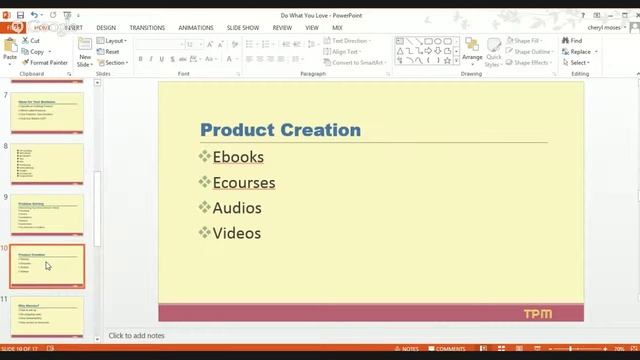Open the Layout dropdown
Image resolution: width=640 pixels, height=360 pixels.
[112, 41]
